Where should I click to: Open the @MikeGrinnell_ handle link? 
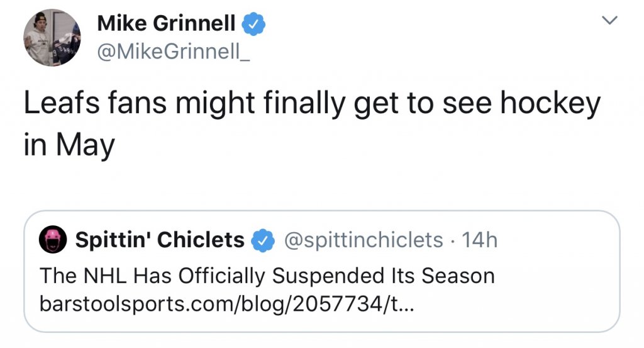[x=174, y=53]
